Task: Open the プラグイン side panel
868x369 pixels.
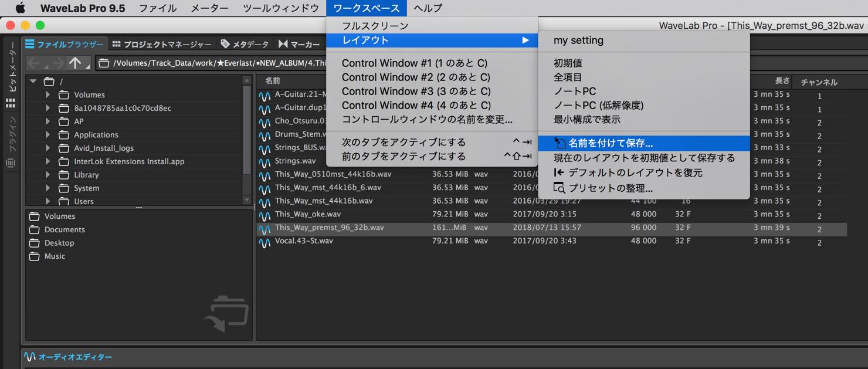Action: point(11,136)
